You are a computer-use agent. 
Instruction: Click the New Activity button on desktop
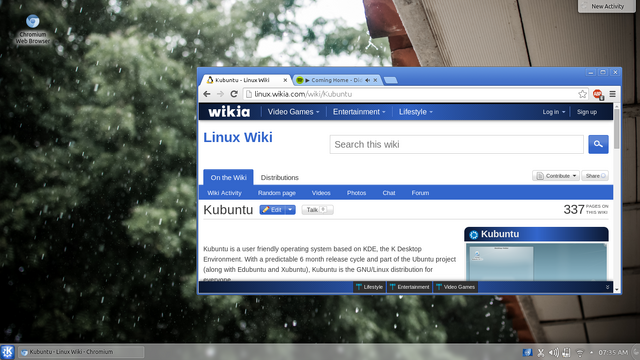coord(607,6)
